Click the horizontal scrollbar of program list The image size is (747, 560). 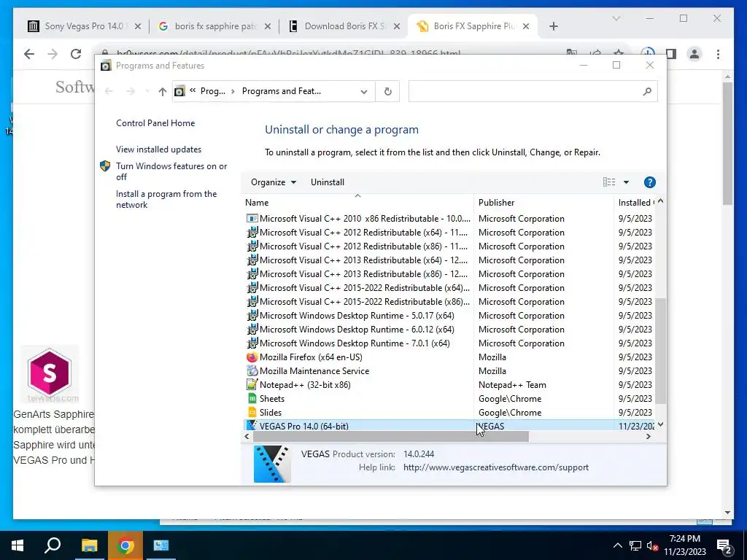click(x=390, y=436)
